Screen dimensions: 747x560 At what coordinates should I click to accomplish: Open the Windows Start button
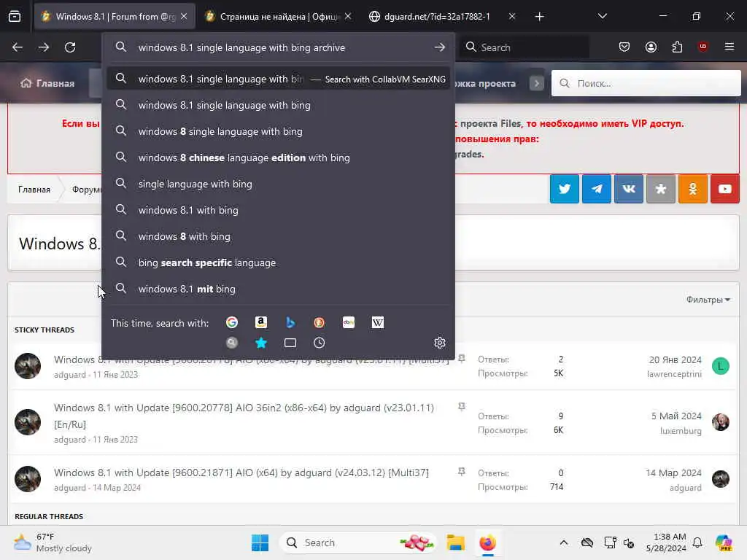click(x=260, y=542)
